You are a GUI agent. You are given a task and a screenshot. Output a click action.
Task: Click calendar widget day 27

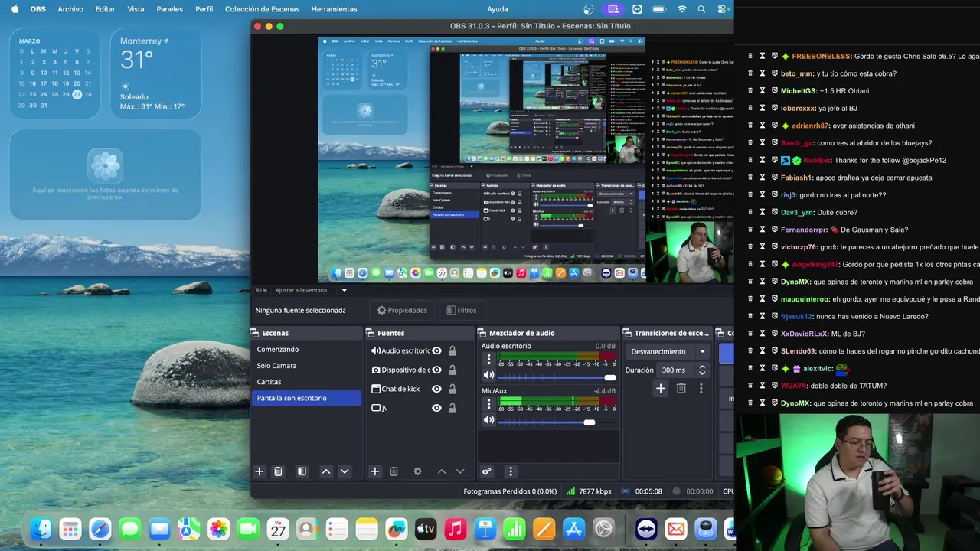click(x=77, y=94)
